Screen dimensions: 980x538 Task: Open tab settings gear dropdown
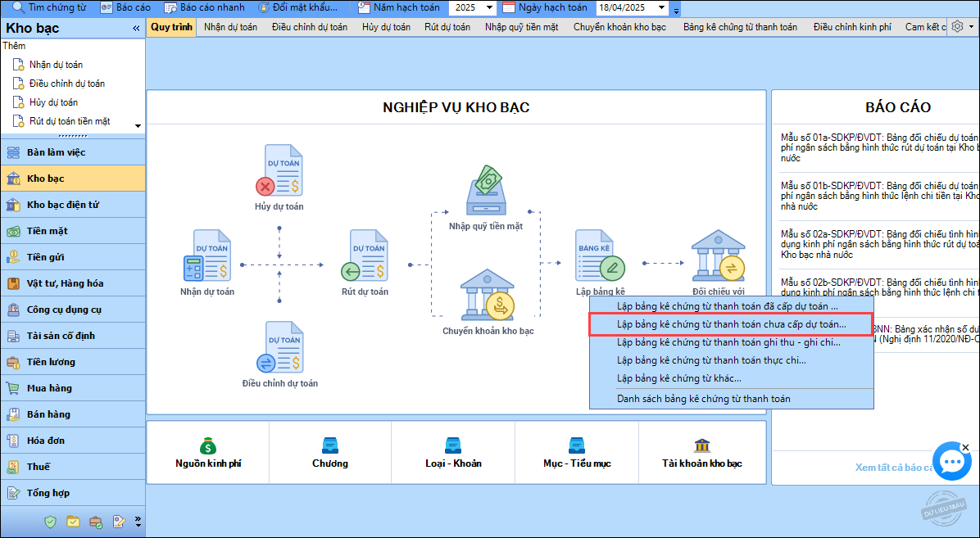coord(962,27)
